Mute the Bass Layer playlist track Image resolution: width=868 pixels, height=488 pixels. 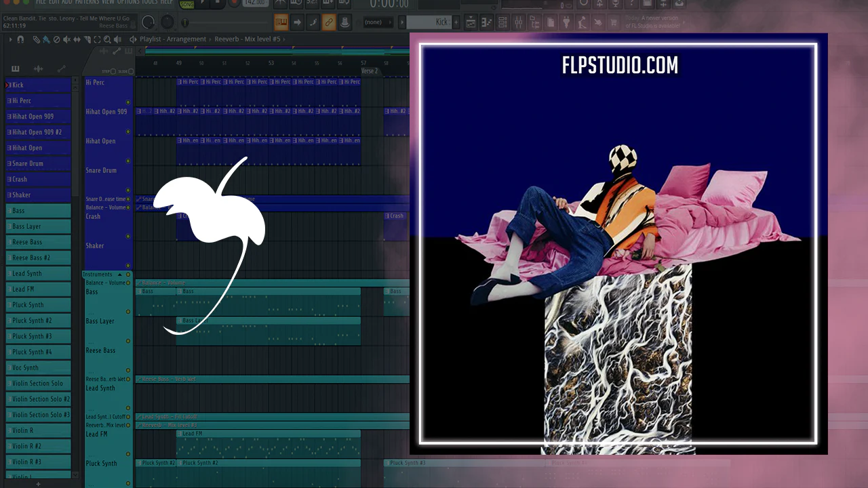tap(128, 341)
